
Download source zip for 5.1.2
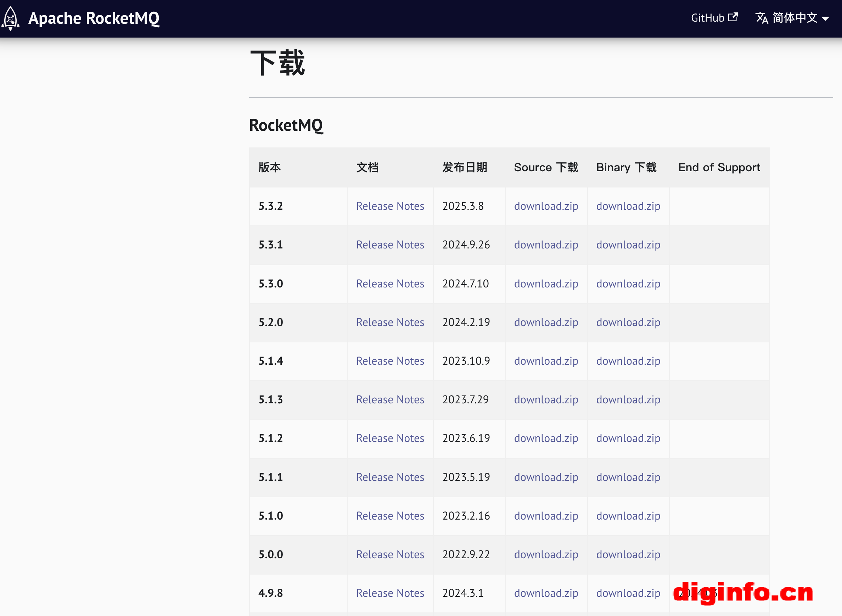click(546, 438)
